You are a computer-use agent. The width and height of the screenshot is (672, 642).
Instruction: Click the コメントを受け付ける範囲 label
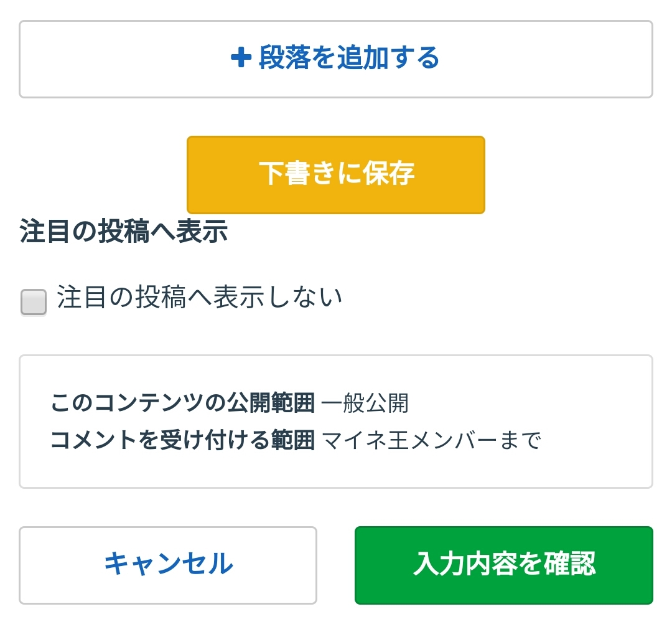(183, 441)
